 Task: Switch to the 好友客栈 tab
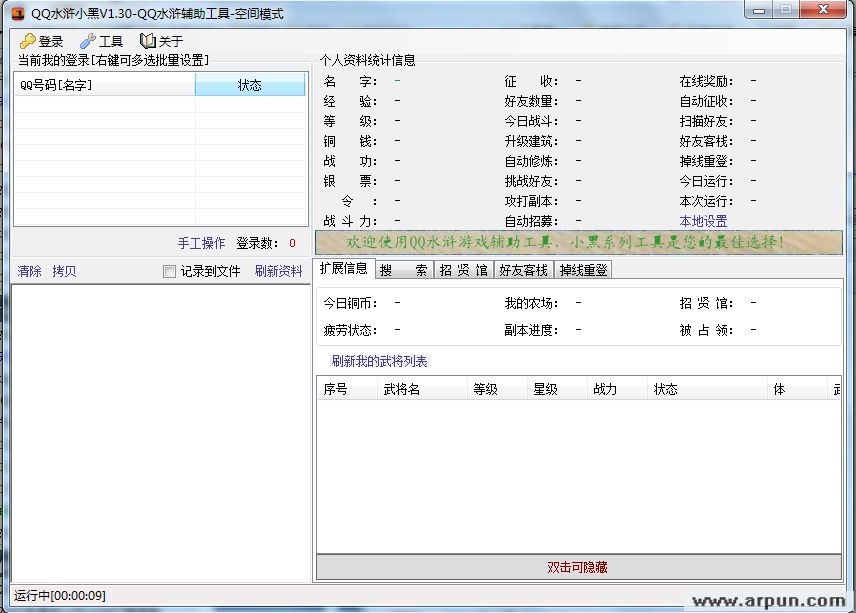pos(524,270)
